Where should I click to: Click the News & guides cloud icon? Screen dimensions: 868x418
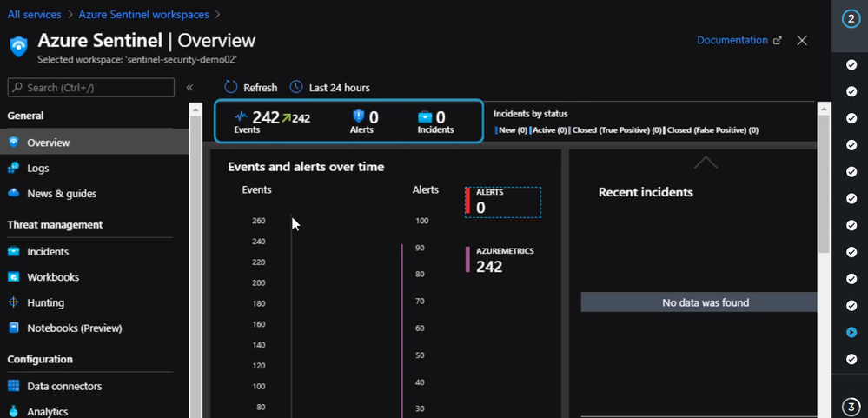[14, 193]
